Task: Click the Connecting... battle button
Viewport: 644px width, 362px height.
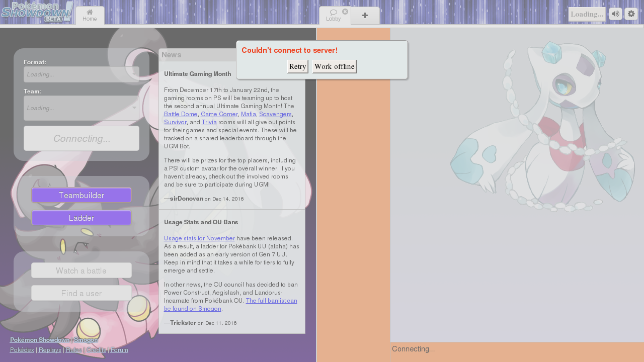Action: (x=82, y=138)
